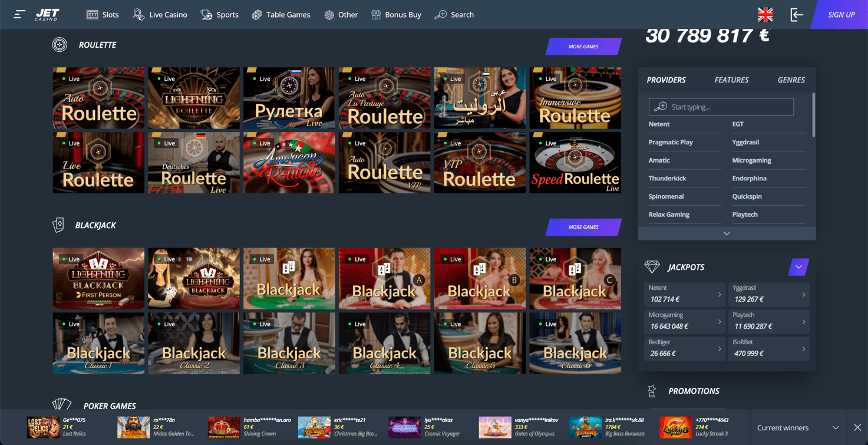Open iSoftBet jackpot 470 999 € arrow
This screenshot has width=868, height=445.
[803, 348]
